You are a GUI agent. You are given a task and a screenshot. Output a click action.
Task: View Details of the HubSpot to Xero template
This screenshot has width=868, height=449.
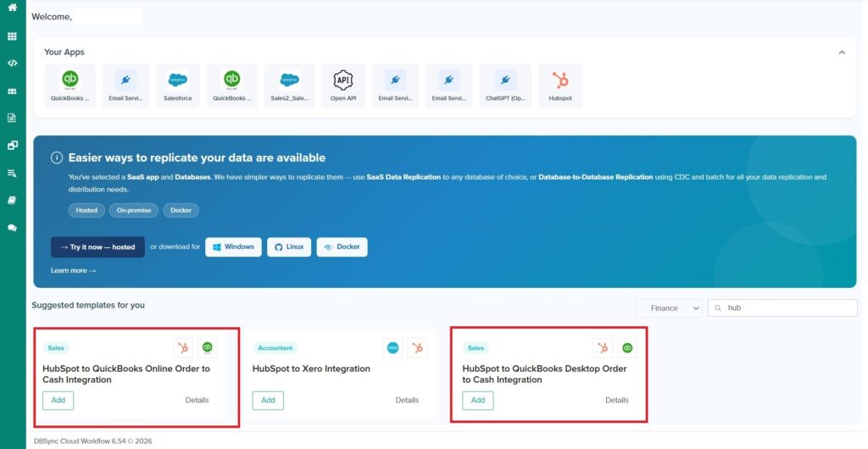[407, 401]
